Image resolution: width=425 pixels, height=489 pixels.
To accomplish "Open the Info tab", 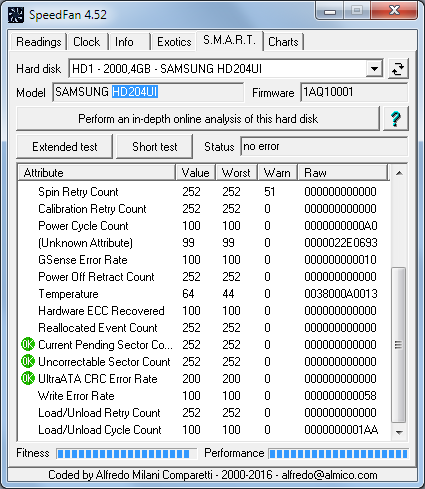I will (129, 42).
